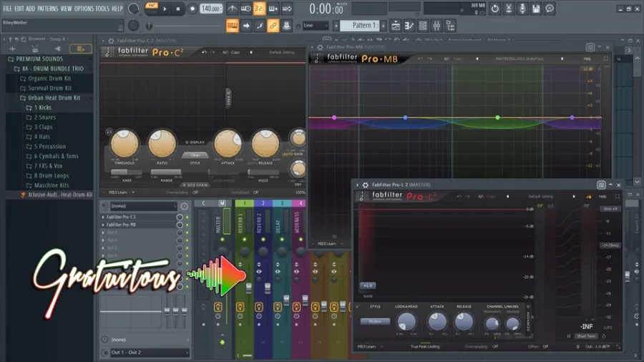Open the Playlist view icon
This screenshot has height=362, width=644.
pyautogui.click(x=396, y=26)
